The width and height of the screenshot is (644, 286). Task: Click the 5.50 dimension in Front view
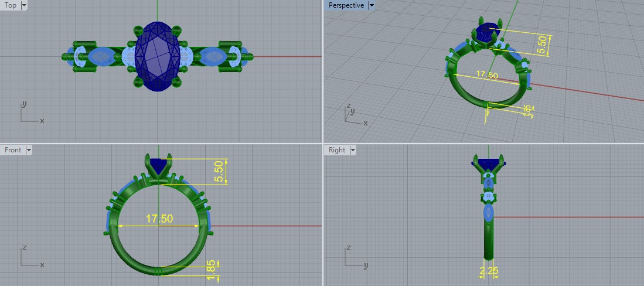(219, 171)
